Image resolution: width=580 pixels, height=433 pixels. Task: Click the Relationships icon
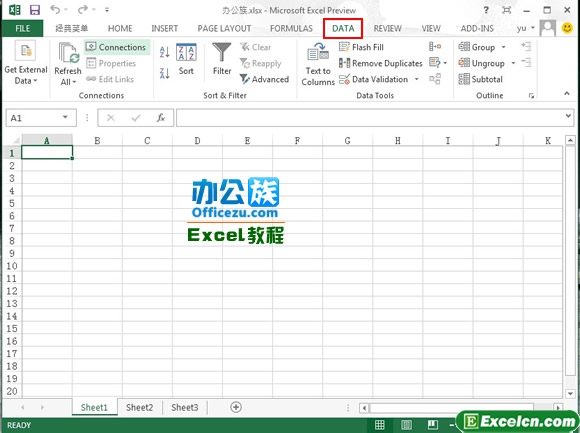pyautogui.click(x=435, y=79)
